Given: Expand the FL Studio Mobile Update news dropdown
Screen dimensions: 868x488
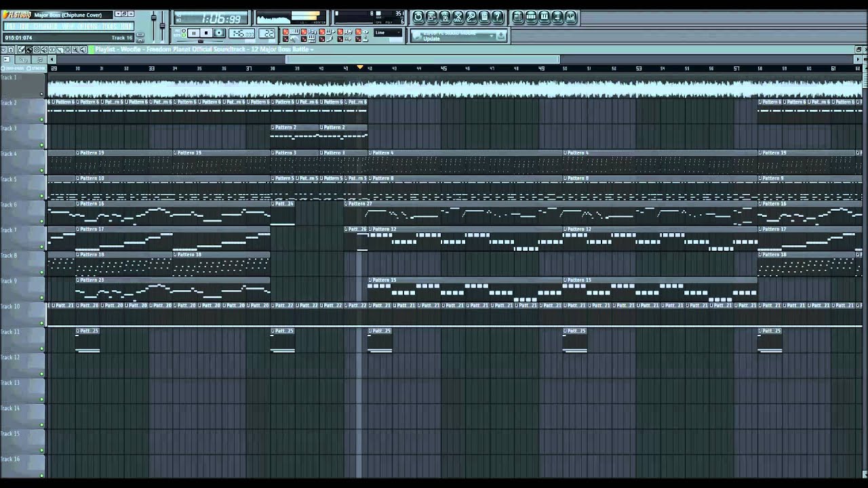Looking at the screenshot, I should click(x=491, y=36).
